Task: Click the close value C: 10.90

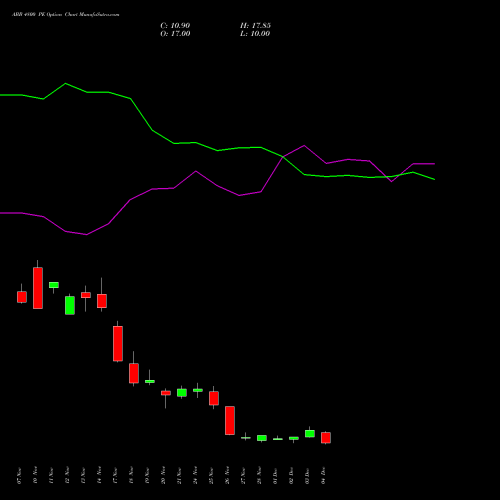Action: (175, 26)
